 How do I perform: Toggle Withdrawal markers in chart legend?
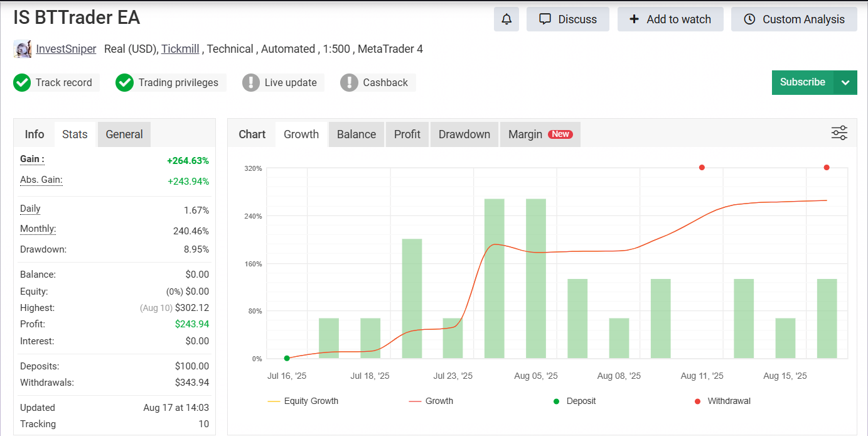722,401
